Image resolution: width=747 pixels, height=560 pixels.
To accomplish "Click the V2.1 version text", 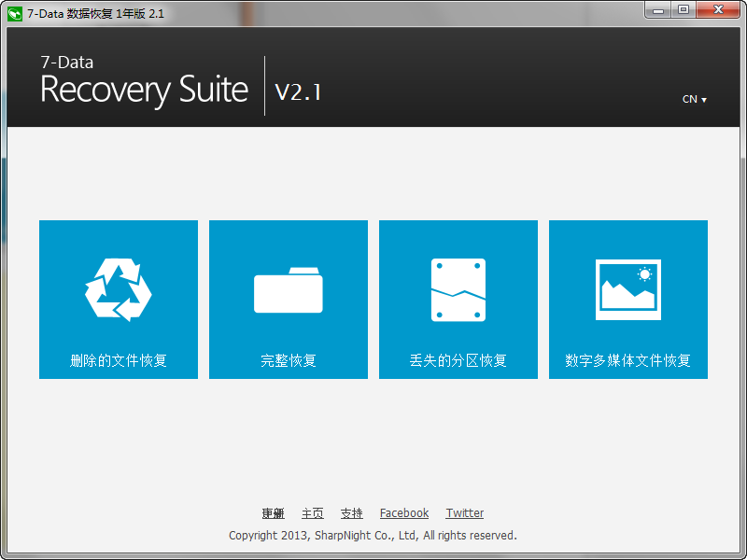I will [298, 91].
